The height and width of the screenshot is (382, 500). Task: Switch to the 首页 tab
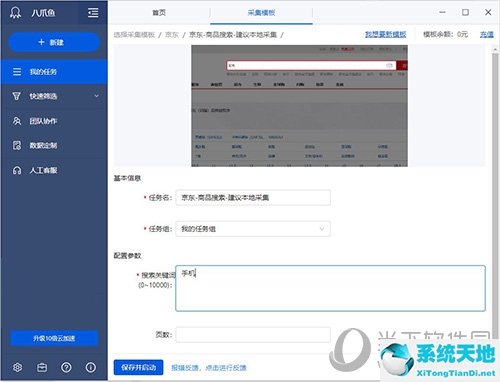pos(159,13)
